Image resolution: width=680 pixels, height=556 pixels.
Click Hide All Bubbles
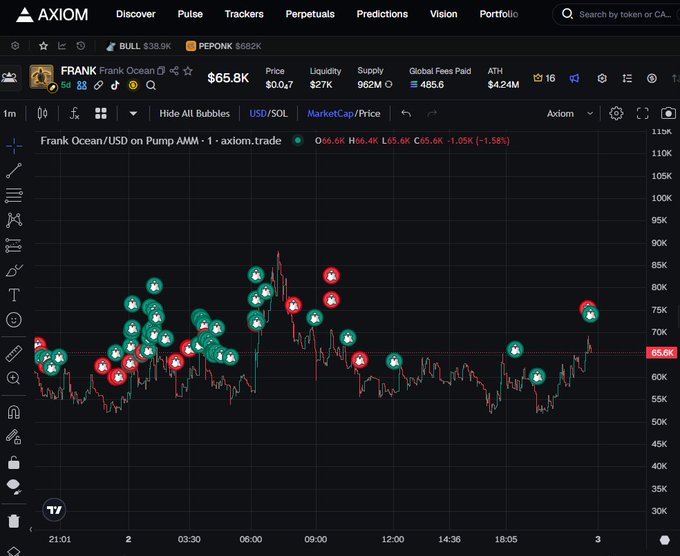[194, 114]
